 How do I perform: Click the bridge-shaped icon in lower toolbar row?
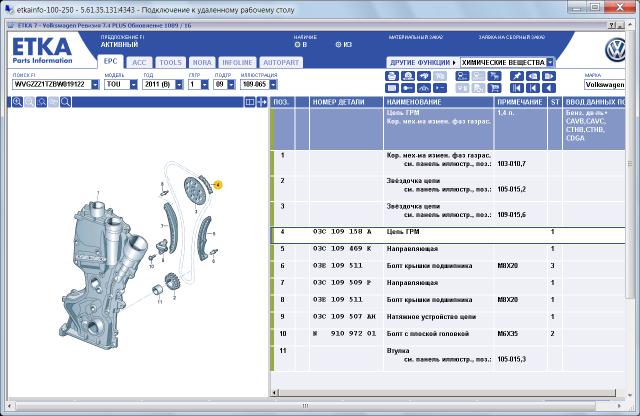click(x=424, y=88)
